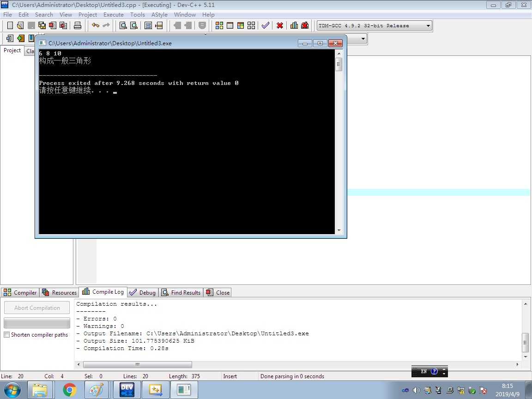Screen dimensions: 532x399
Task: Open the Search menu
Action: [x=44, y=15]
